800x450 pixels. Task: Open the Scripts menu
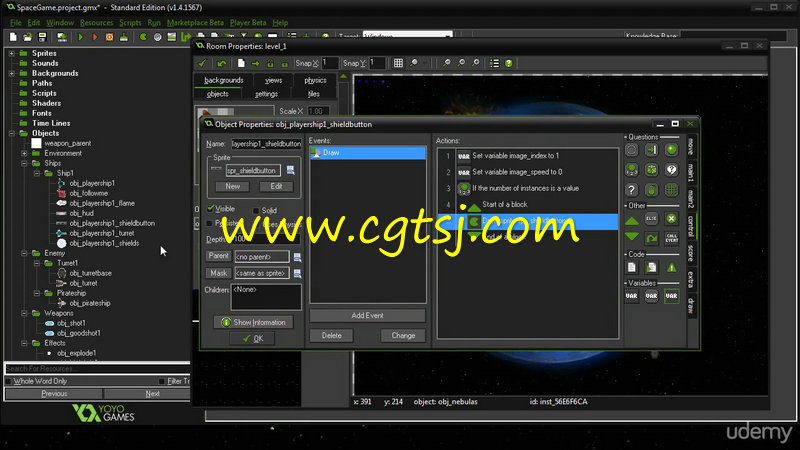[130, 22]
